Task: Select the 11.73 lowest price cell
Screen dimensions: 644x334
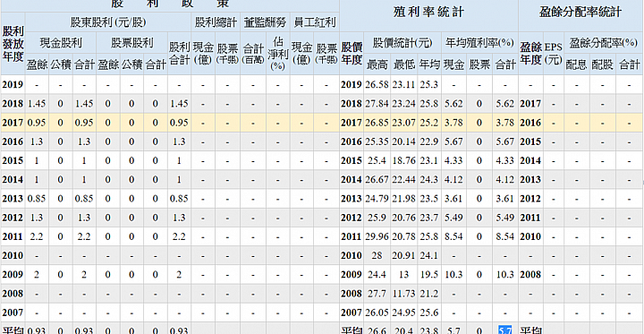Action: click(403, 294)
